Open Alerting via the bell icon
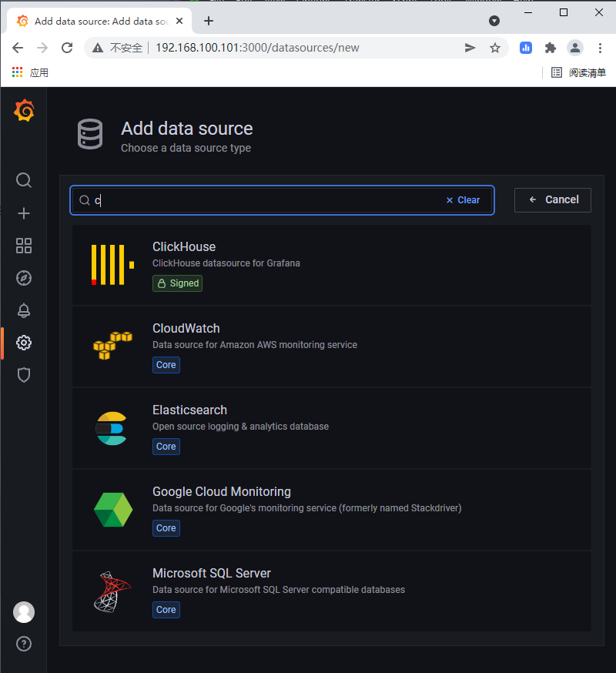Screen dimensions: 616x673 click(x=24, y=310)
